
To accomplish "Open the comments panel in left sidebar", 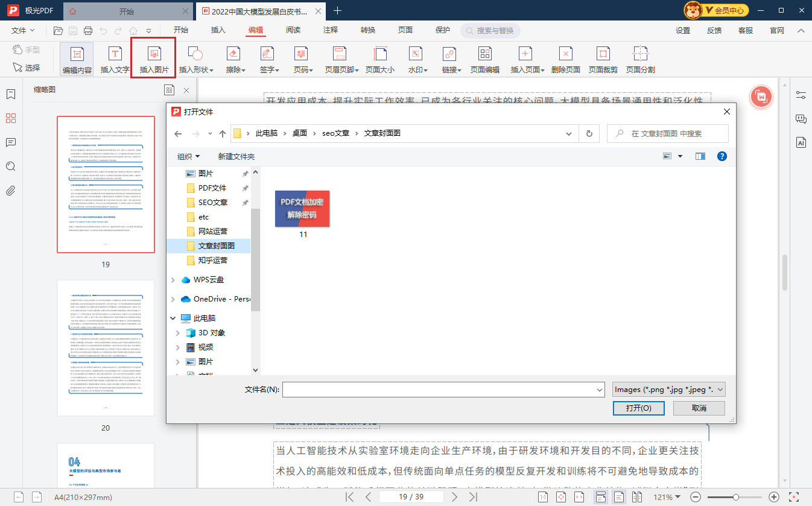I will click(10, 142).
